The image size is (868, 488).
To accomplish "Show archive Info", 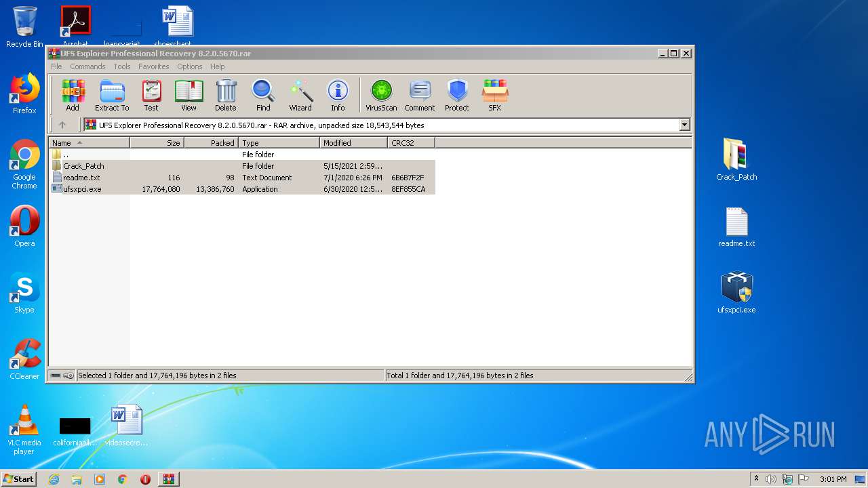I will click(338, 96).
